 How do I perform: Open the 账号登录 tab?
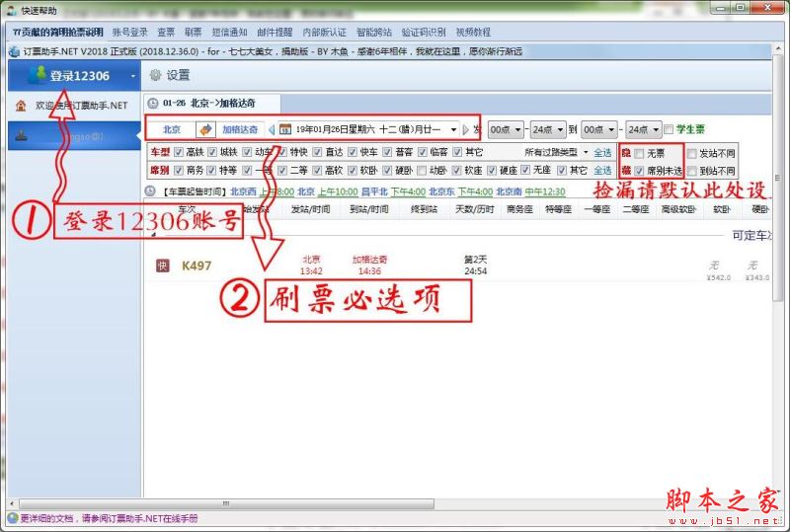(x=130, y=32)
